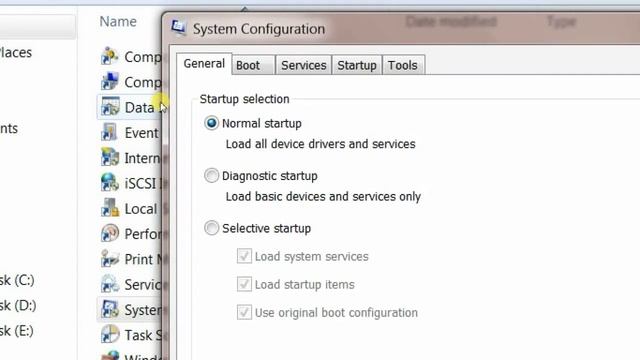
Task: Click the Task S shortcut icon in Explorer
Action: coord(110,335)
